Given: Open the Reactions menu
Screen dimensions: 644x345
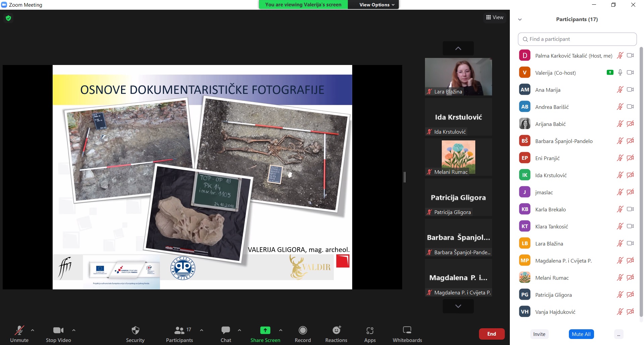Looking at the screenshot, I should pyautogui.click(x=336, y=334).
